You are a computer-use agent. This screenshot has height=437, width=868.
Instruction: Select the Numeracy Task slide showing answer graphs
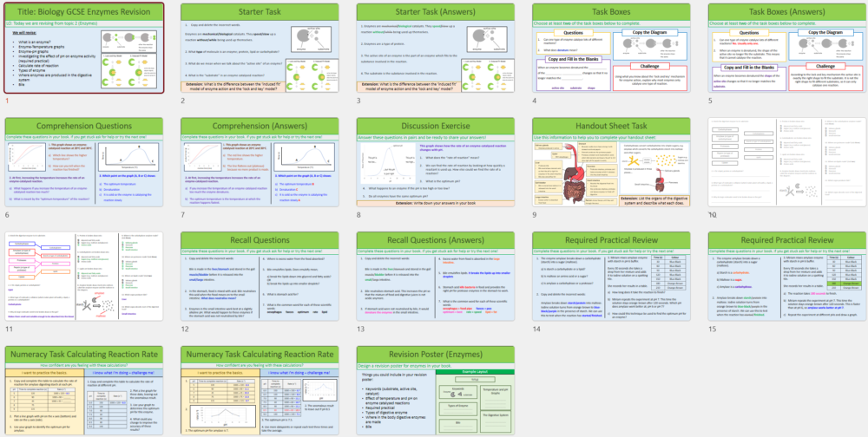(260, 390)
